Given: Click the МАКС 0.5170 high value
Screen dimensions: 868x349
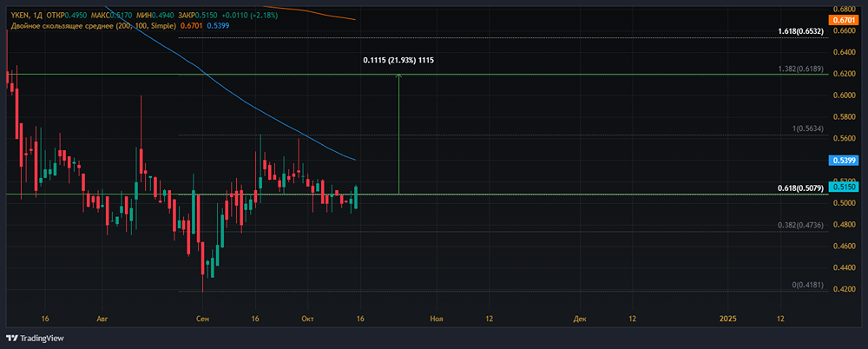Looking at the screenshot, I should click(x=114, y=15).
